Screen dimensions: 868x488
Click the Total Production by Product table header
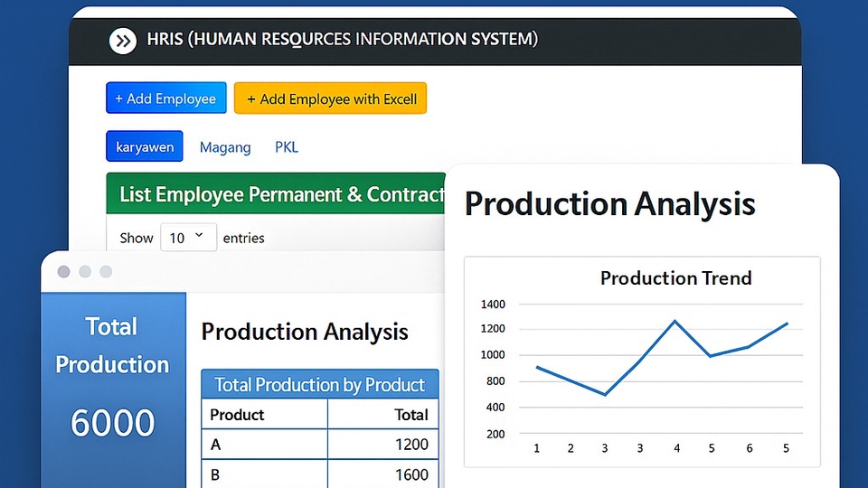(319, 385)
